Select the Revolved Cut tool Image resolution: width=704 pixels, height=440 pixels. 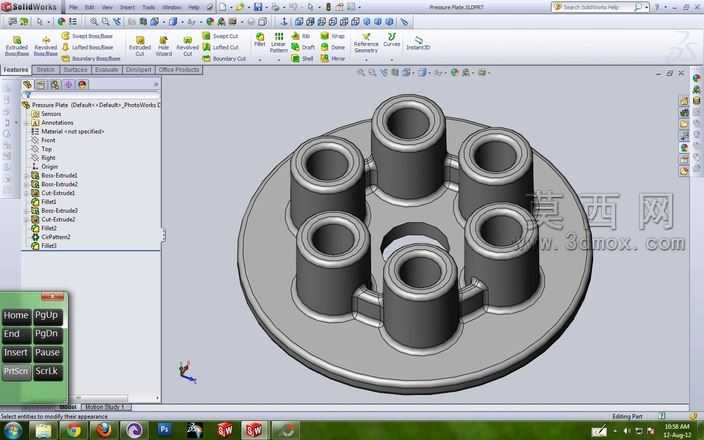coord(187,46)
